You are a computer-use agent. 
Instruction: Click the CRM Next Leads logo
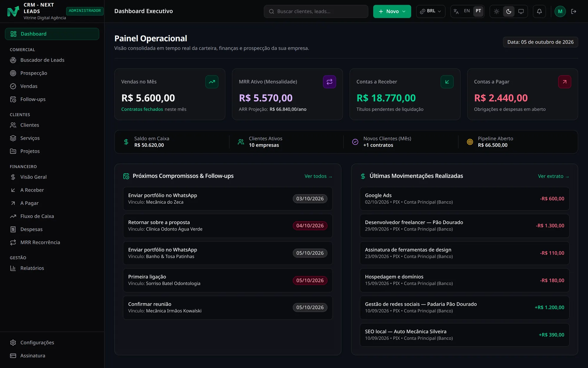pyautogui.click(x=13, y=11)
